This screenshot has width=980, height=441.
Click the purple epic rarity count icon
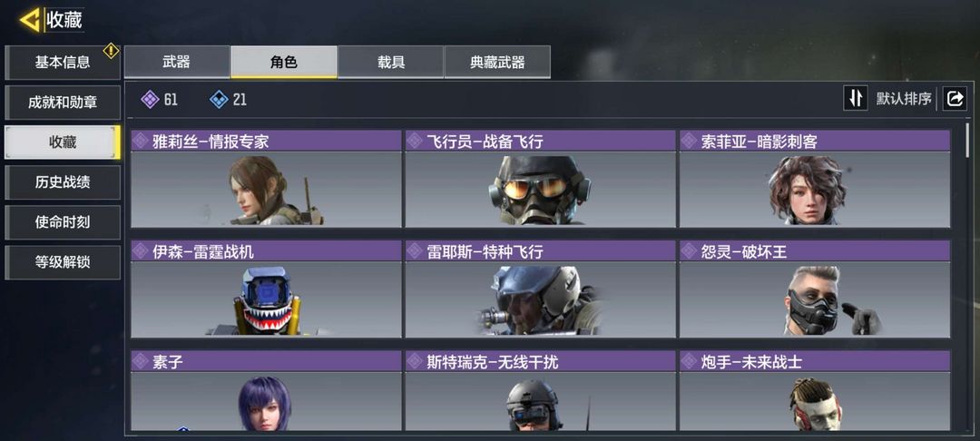[150, 99]
